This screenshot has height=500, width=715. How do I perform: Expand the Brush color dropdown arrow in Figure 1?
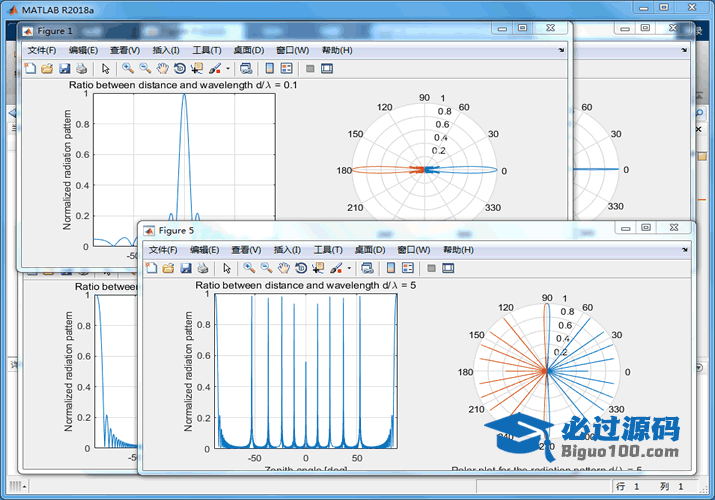[228, 69]
